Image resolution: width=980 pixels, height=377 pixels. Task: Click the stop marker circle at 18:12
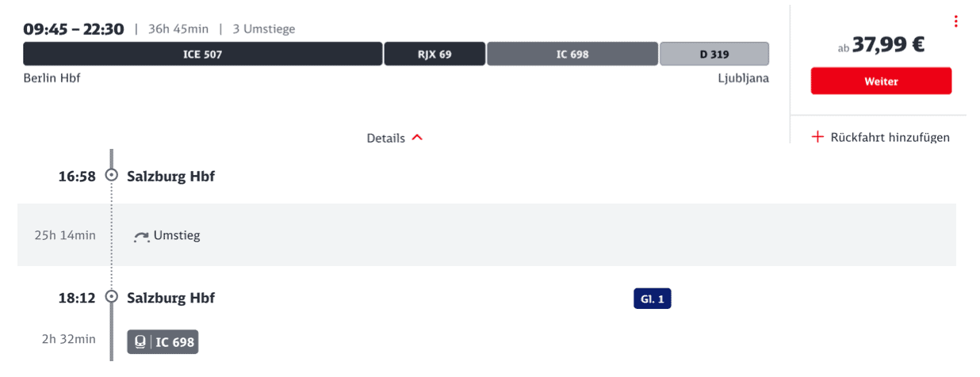click(112, 298)
